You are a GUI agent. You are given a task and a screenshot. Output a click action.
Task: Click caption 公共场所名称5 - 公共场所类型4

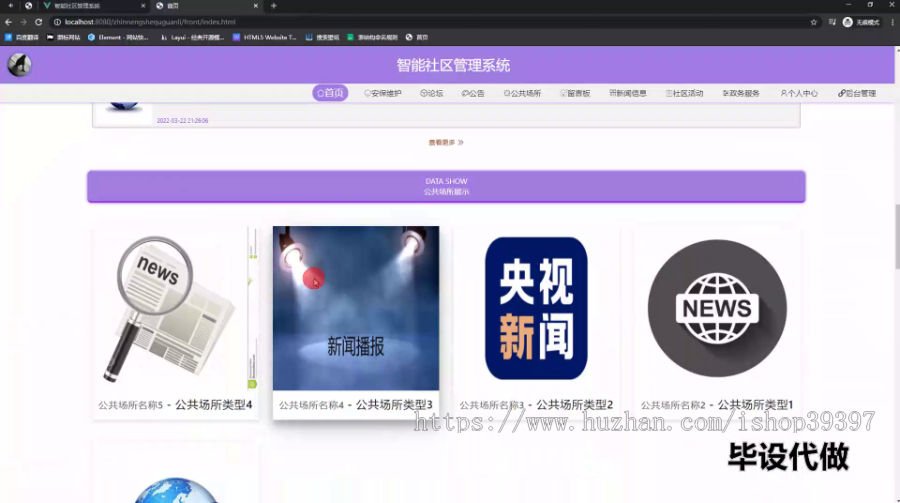(x=175, y=405)
